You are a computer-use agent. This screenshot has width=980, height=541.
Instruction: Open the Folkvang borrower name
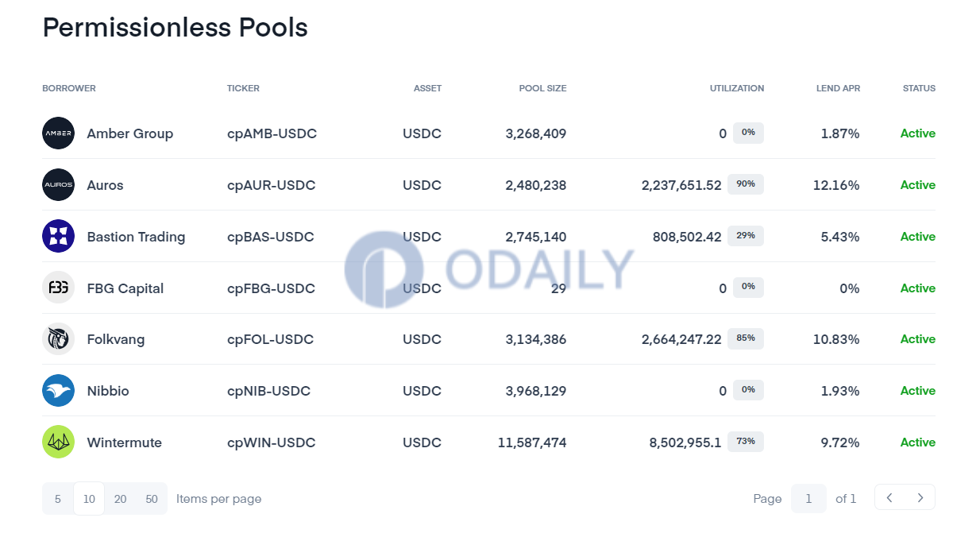[116, 339]
